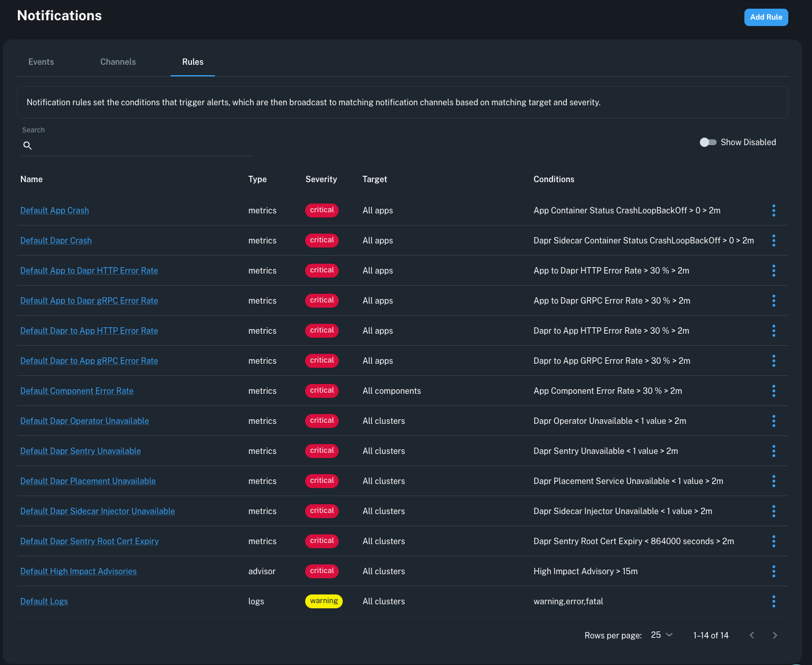Open actions menu for Default Dapr Placement Unavailable
Viewport: 812px width, 665px height.
pos(774,481)
